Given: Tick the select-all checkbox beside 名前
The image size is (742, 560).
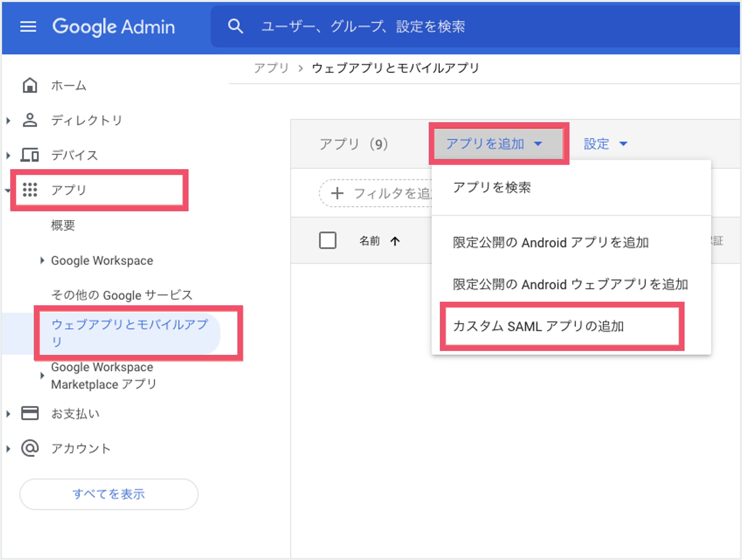Looking at the screenshot, I should coord(328,241).
